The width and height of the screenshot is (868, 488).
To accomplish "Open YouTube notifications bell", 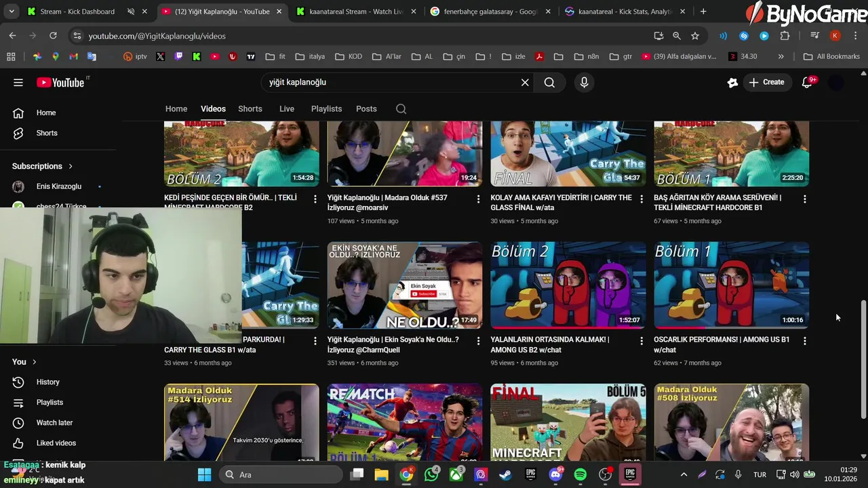I will coord(807,83).
